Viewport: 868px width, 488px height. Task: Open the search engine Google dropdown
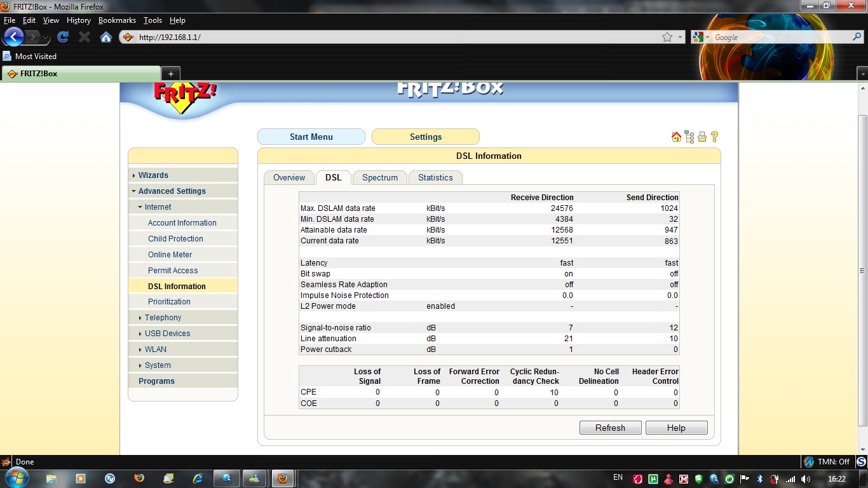click(702, 37)
